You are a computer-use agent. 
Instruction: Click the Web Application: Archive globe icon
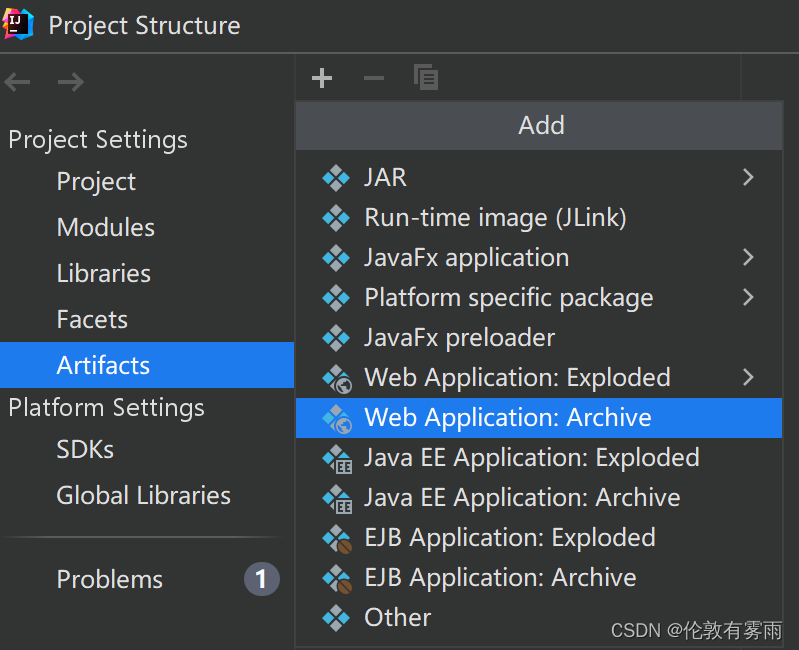337,419
